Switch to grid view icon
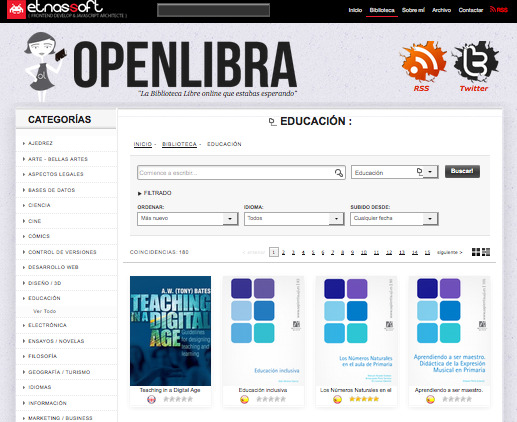 click(476, 252)
